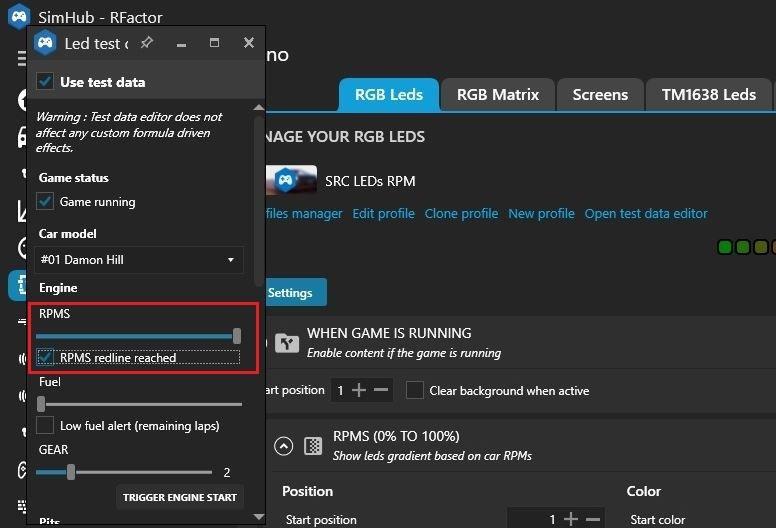Decrease the start position in the Game Running row
The height and width of the screenshot is (528, 776).
click(x=381, y=390)
